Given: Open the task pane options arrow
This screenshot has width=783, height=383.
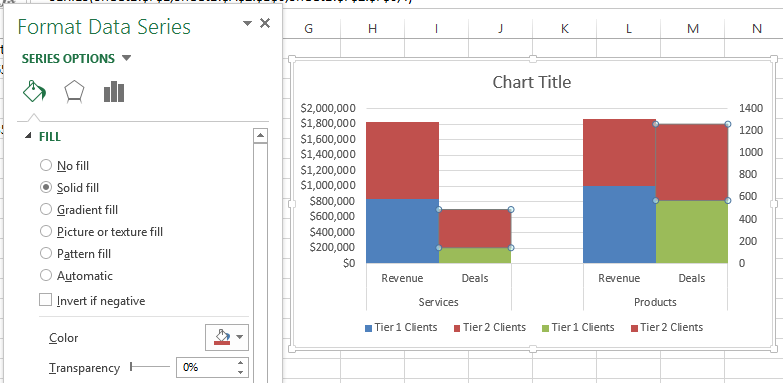Looking at the screenshot, I should coord(247,23).
